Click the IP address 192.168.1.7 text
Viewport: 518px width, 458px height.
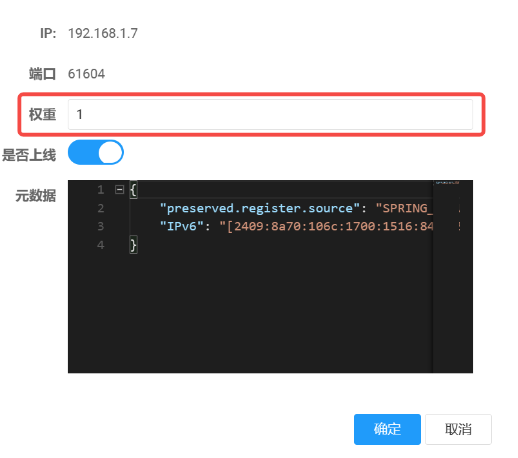103,33
